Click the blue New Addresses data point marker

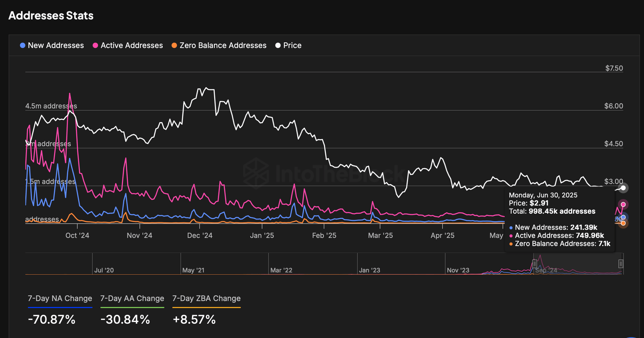point(623,217)
